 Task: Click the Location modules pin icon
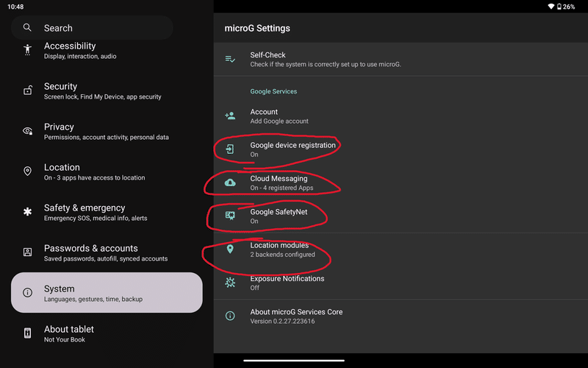230,249
